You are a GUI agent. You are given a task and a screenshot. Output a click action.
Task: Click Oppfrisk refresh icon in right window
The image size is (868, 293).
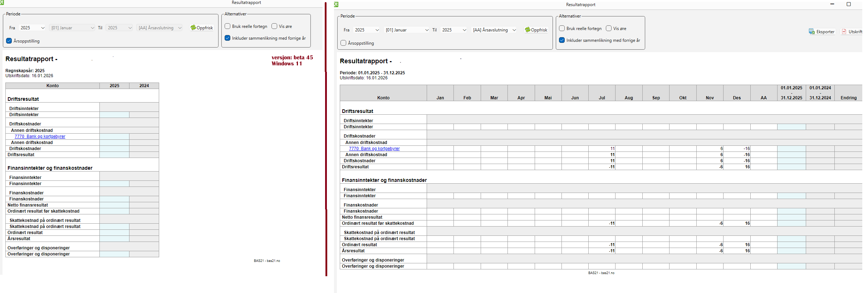coord(528,30)
